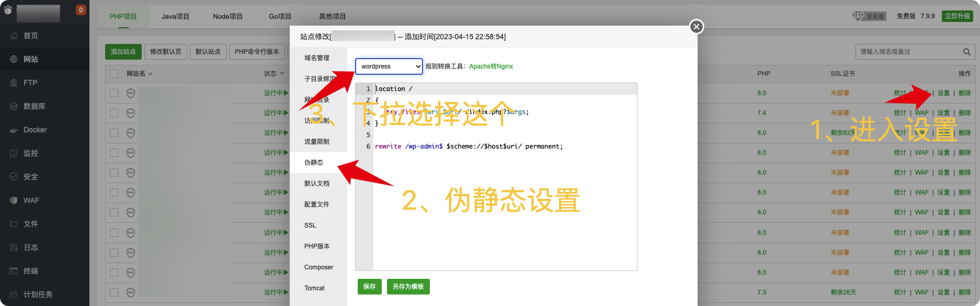
Task: Open 数据库 database icon in sidebar
Action: pyautogui.click(x=14, y=106)
